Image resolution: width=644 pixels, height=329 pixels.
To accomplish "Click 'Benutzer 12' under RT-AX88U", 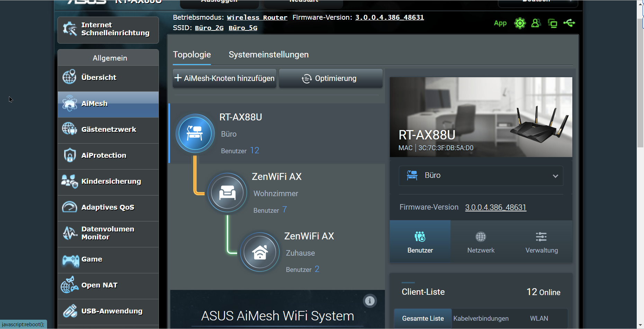I will click(240, 150).
